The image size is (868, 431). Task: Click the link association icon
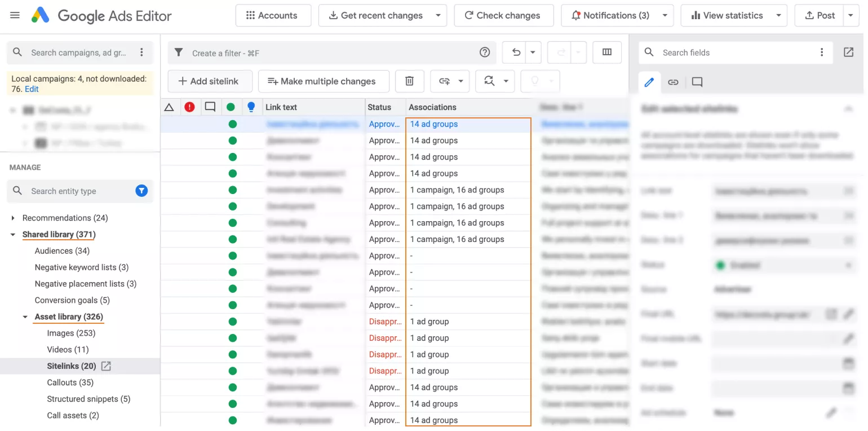(444, 81)
